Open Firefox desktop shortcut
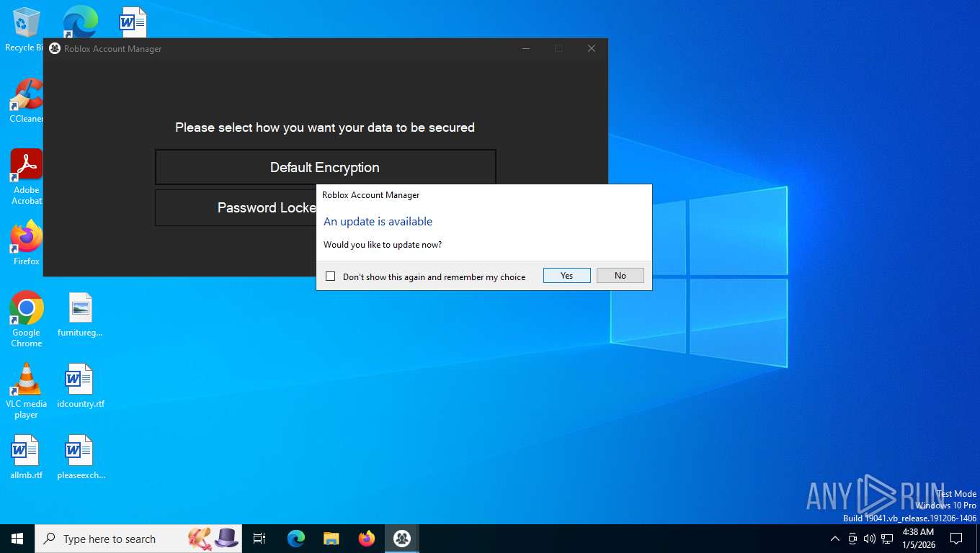Viewport: 980px width, 553px height. click(27, 243)
